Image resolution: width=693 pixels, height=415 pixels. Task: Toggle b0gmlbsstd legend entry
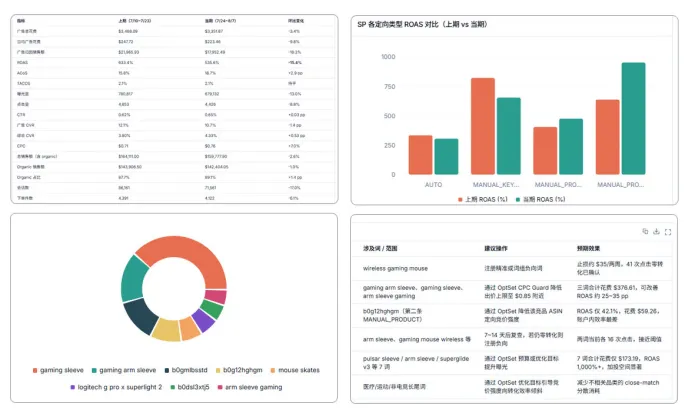(x=186, y=370)
